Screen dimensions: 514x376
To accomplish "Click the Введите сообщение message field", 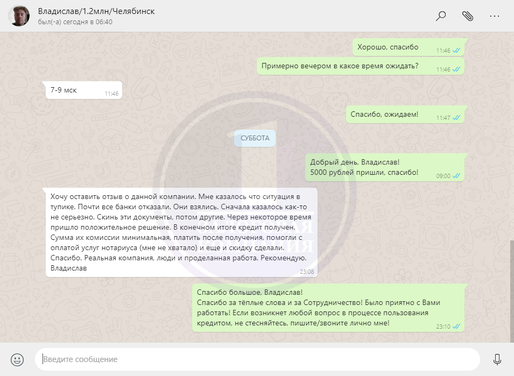I will tap(257, 359).
